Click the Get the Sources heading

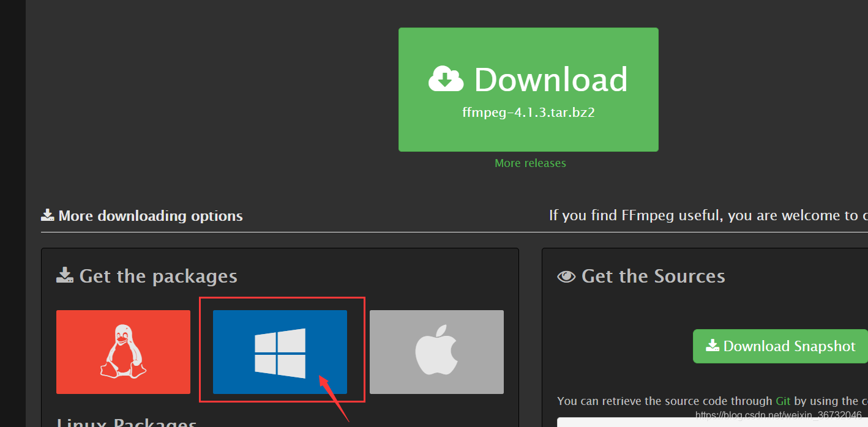pos(641,276)
